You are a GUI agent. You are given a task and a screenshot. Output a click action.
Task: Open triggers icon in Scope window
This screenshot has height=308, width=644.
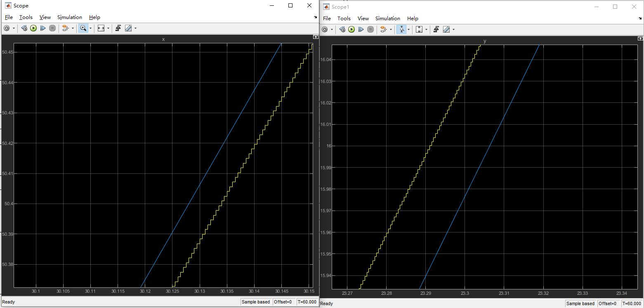118,28
